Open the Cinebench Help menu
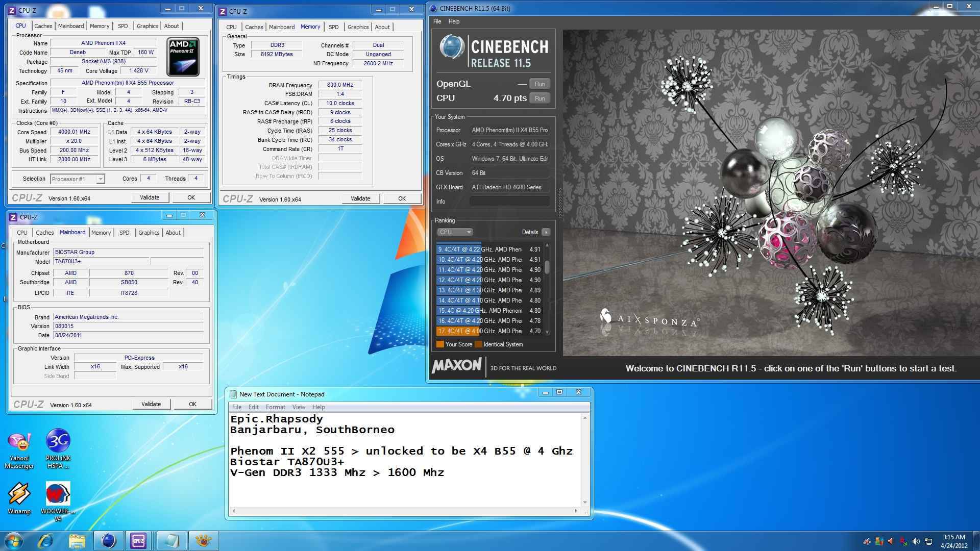 pos(454,21)
